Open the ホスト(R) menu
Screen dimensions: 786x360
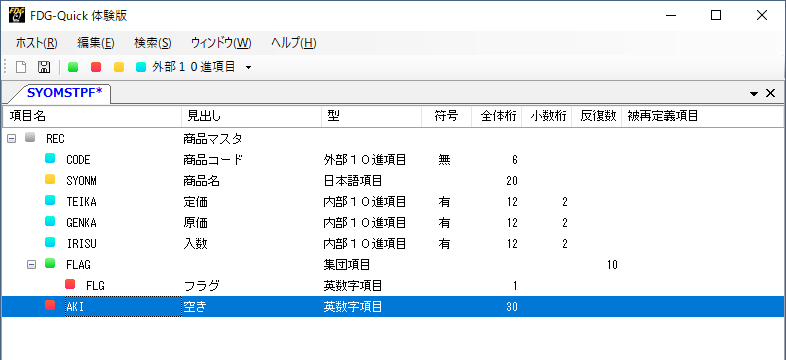36,43
